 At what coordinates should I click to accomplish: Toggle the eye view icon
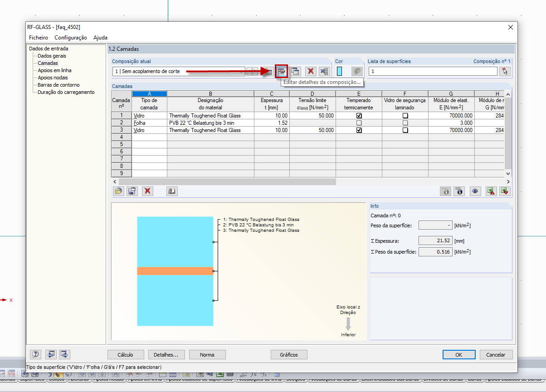click(x=475, y=191)
